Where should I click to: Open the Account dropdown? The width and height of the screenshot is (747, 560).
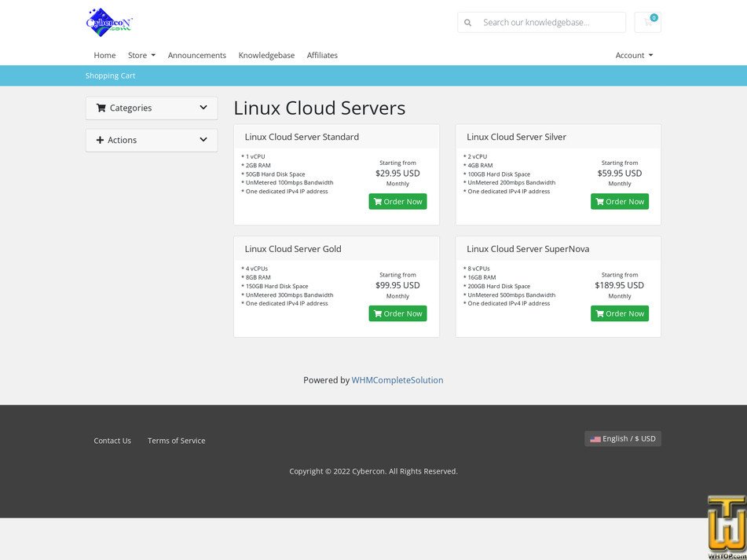click(633, 55)
